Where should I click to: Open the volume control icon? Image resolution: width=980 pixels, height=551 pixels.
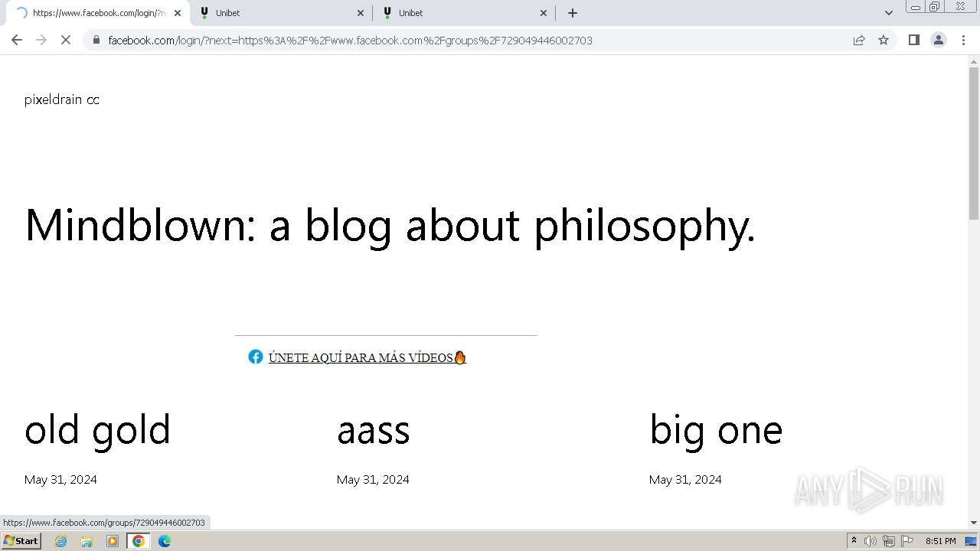[x=871, y=541]
